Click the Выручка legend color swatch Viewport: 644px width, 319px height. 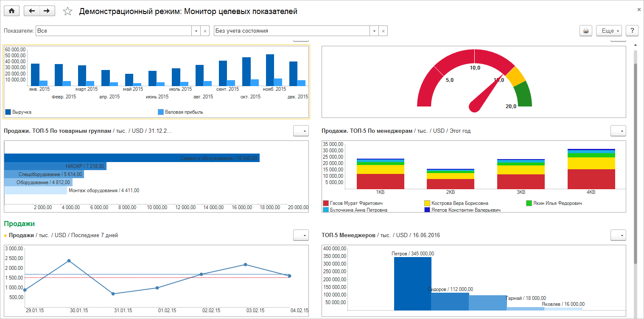tap(8, 112)
